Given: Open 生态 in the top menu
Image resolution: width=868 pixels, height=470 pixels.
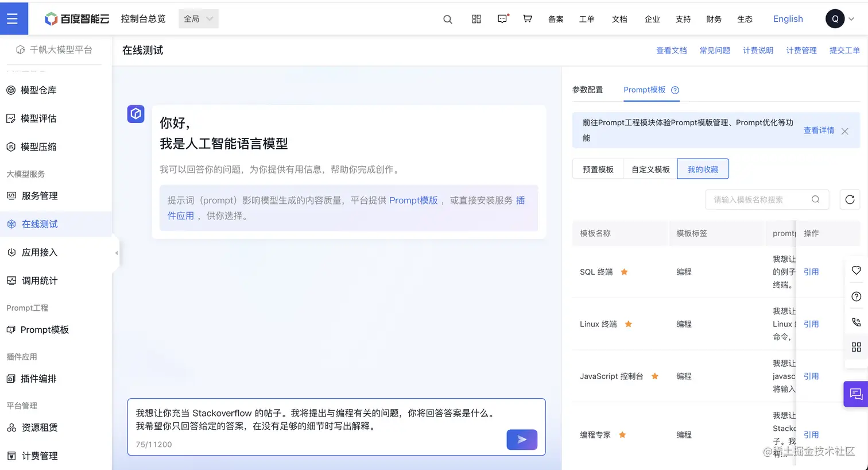Looking at the screenshot, I should pos(745,20).
